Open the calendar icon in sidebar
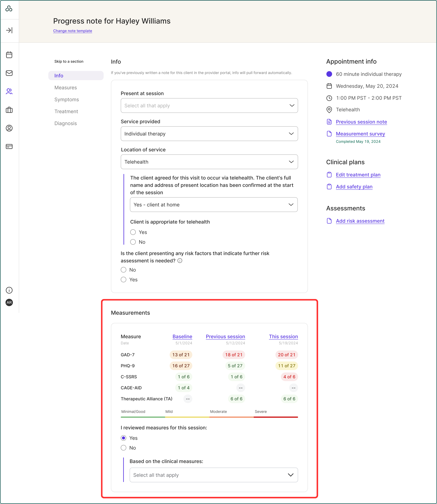Screen dimensions: 437x504 point(9,55)
